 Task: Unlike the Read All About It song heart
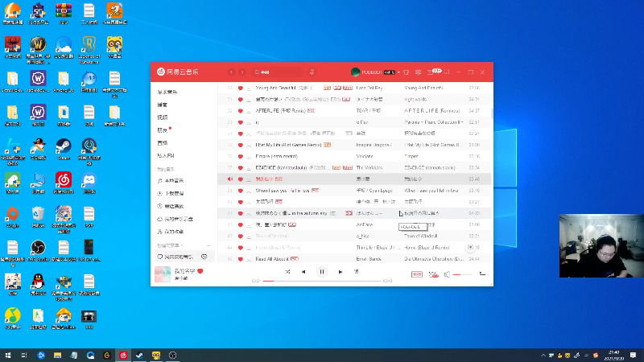pos(241,259)
